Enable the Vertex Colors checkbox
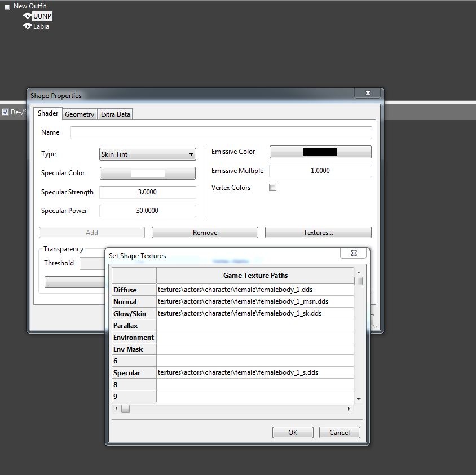476x475 pixels. click(272, 188)
